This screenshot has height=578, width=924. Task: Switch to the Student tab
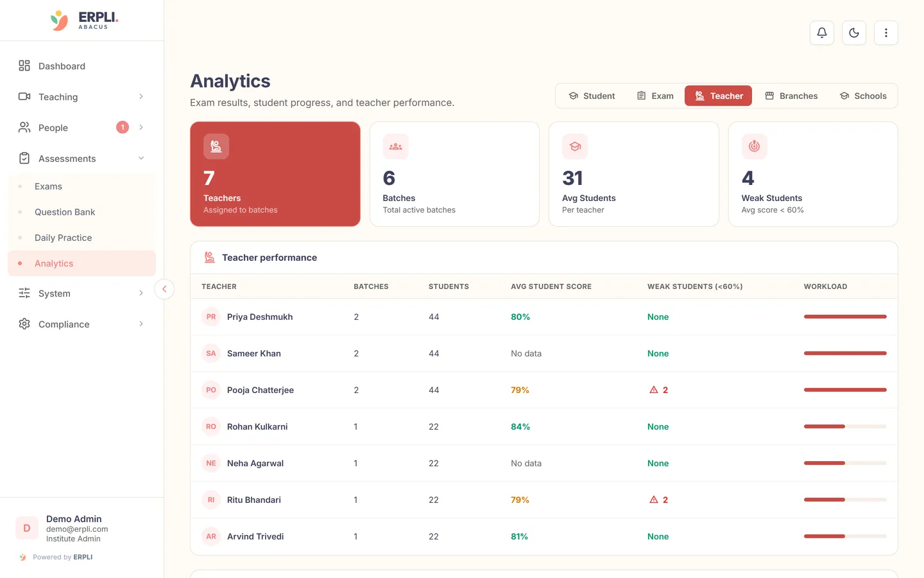click(592, 96)
